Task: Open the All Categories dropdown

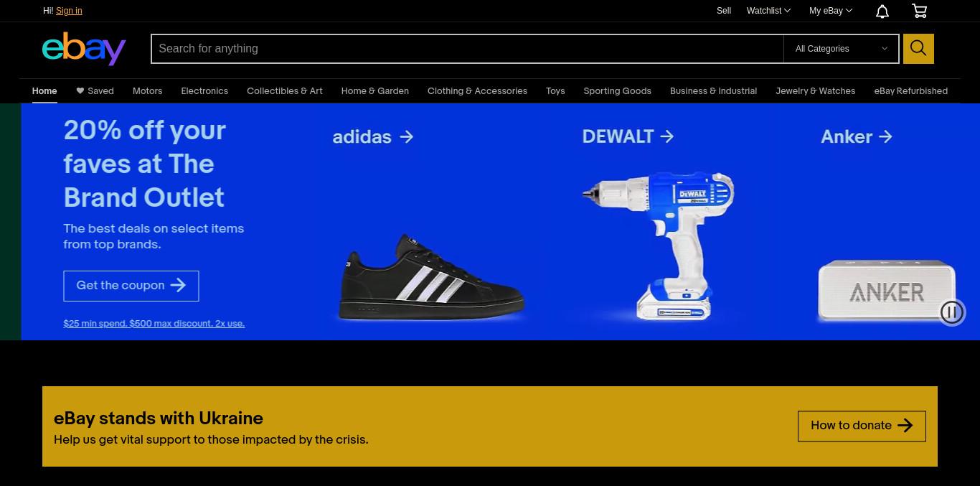Action: [841, 49]
